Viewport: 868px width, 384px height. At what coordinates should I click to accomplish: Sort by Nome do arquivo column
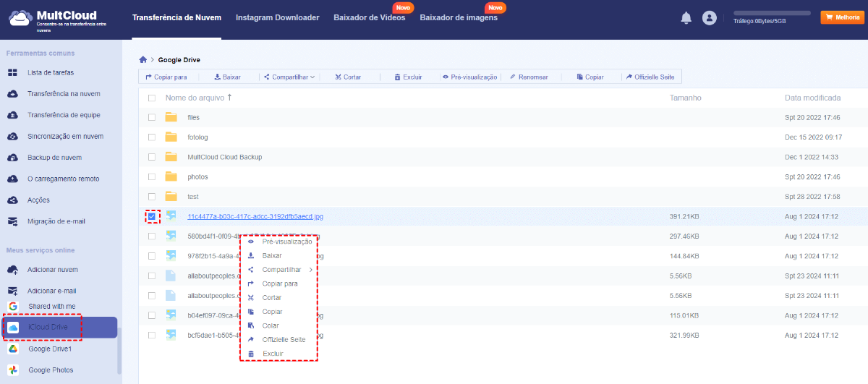199,98
